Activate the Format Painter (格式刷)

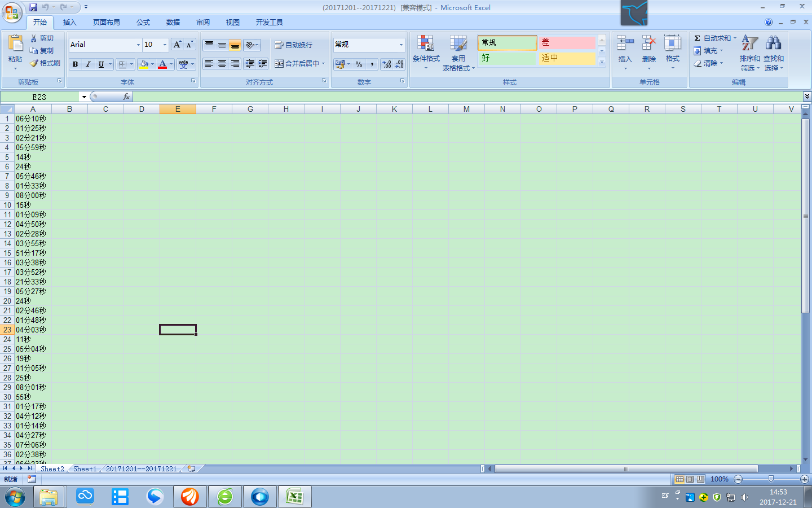pyautogui.click(x=46, y=63)
